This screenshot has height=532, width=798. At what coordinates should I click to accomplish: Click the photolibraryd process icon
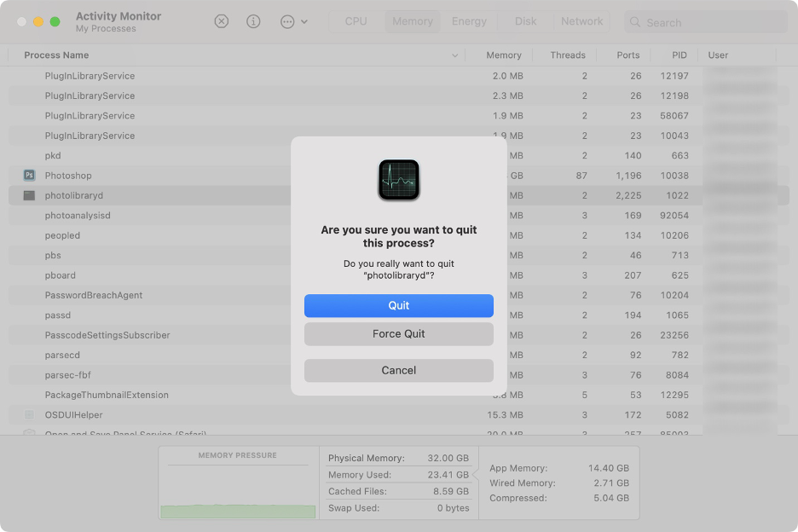click(x=28, y=195)
